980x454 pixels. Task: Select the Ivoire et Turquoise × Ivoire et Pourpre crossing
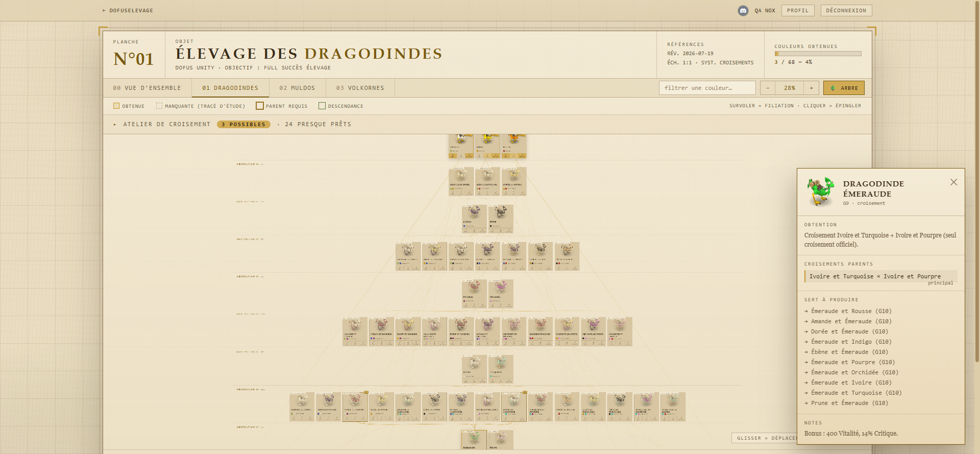tap(881, 276)
